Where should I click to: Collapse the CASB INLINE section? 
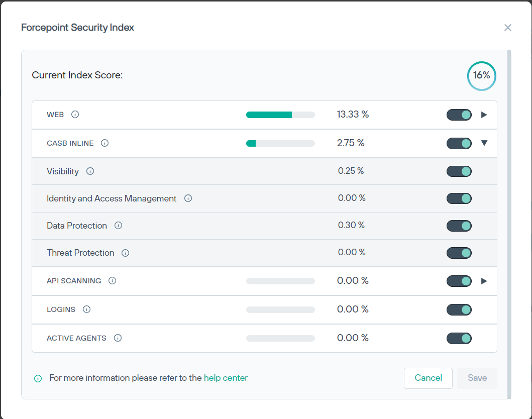coord(484,143)
